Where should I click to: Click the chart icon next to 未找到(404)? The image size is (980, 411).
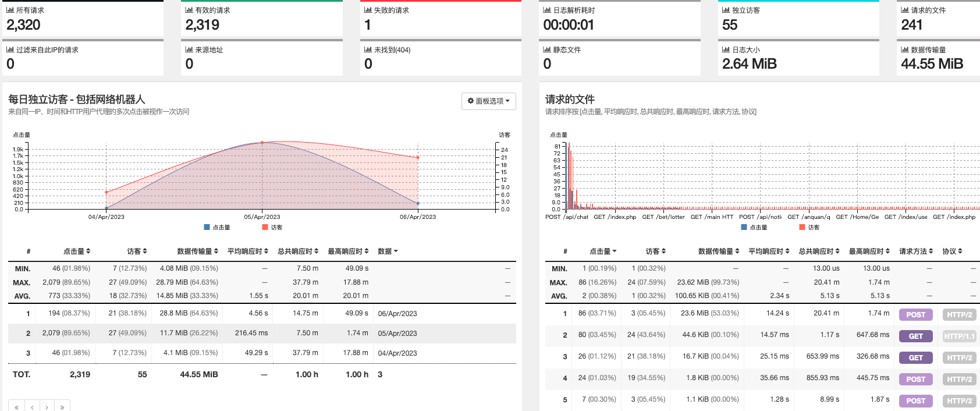pos(368,49)
